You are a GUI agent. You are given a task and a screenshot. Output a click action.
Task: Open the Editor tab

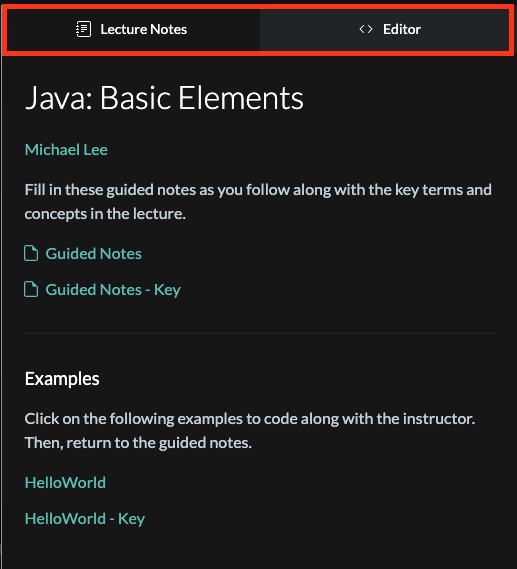tap(385, 30)
